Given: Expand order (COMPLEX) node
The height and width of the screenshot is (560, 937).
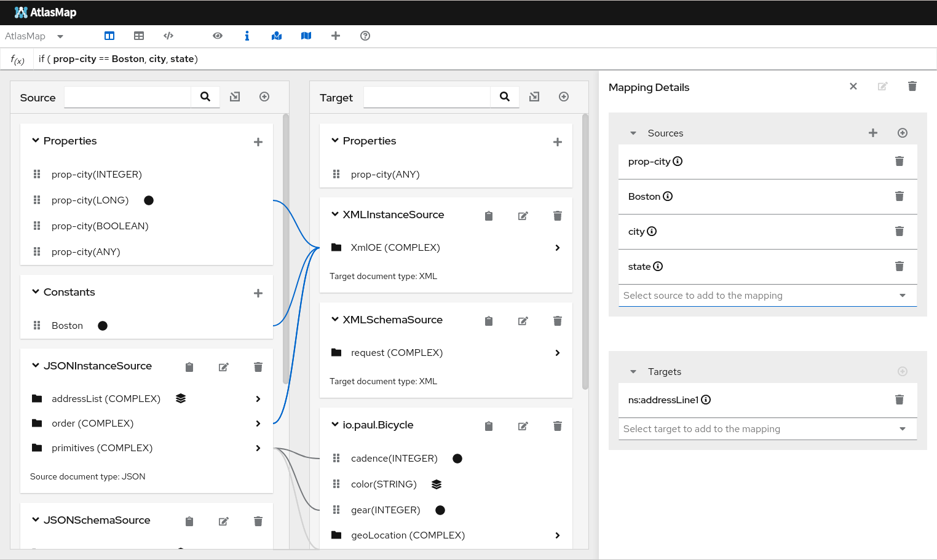Looking at the screenshot, I should pos(258,424).
